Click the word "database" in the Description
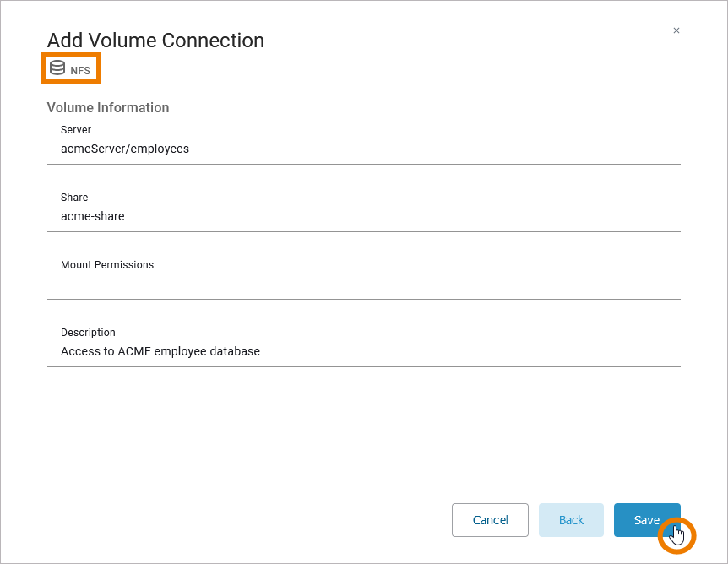728x564 pixels. (x=233, y=351)
